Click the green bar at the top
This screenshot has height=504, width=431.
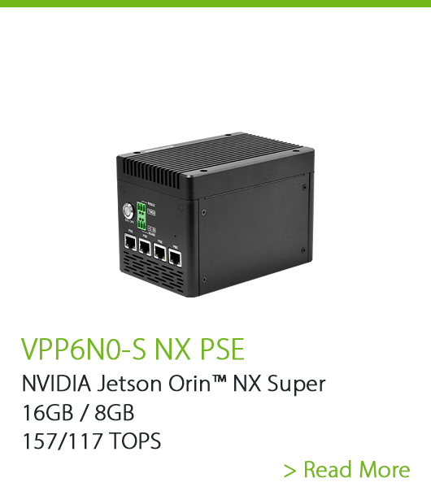[215, 3]
